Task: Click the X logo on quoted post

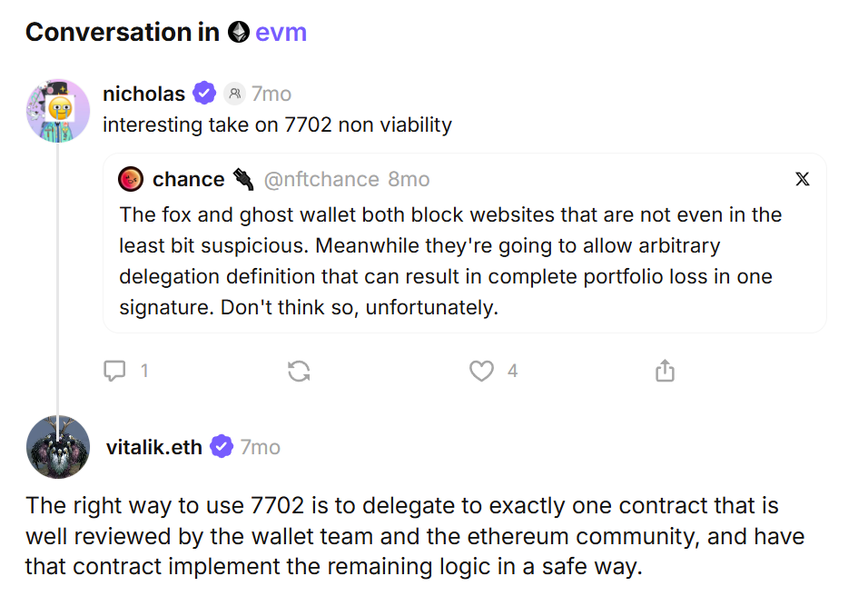Action: pyautogui.click(x=802, y=179)
